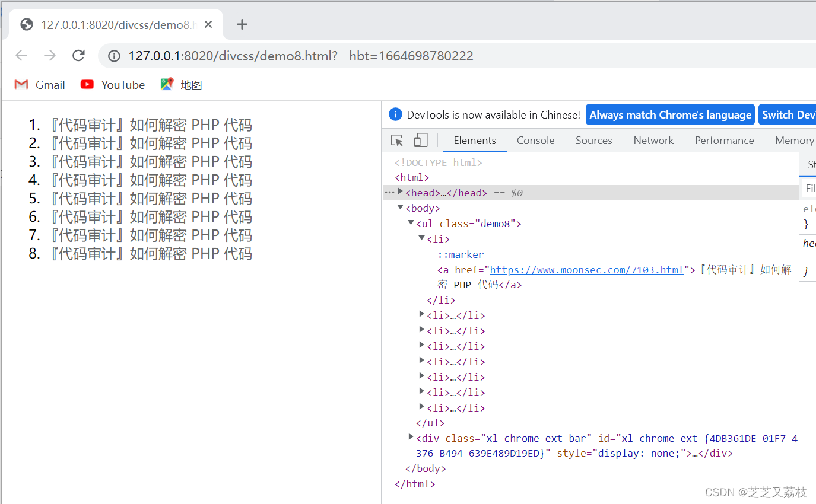Expand the third li node in the tree

(422, 330)
